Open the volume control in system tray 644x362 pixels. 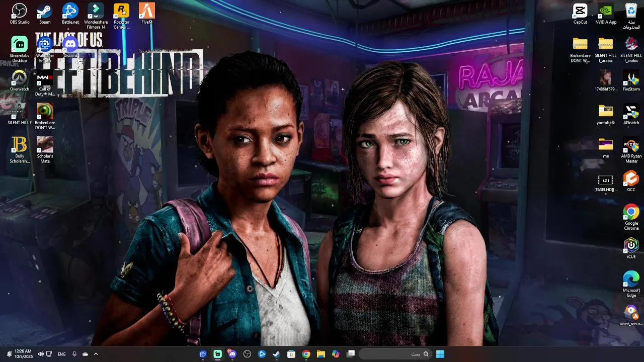click(41, 354)
